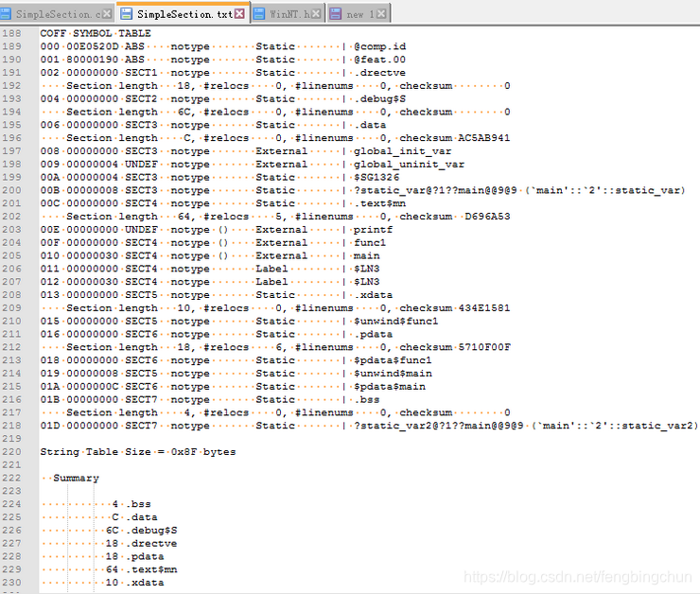Screen dimensions: 700x594
Task: Click the '.pdata' summary entry line 228
Action: (145, 556)
